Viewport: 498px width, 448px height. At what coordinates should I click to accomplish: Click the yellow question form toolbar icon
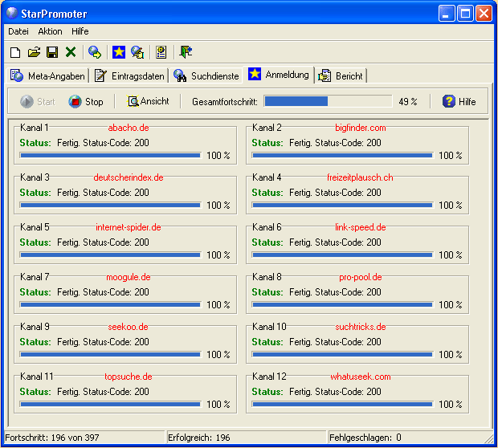point(161,52)
